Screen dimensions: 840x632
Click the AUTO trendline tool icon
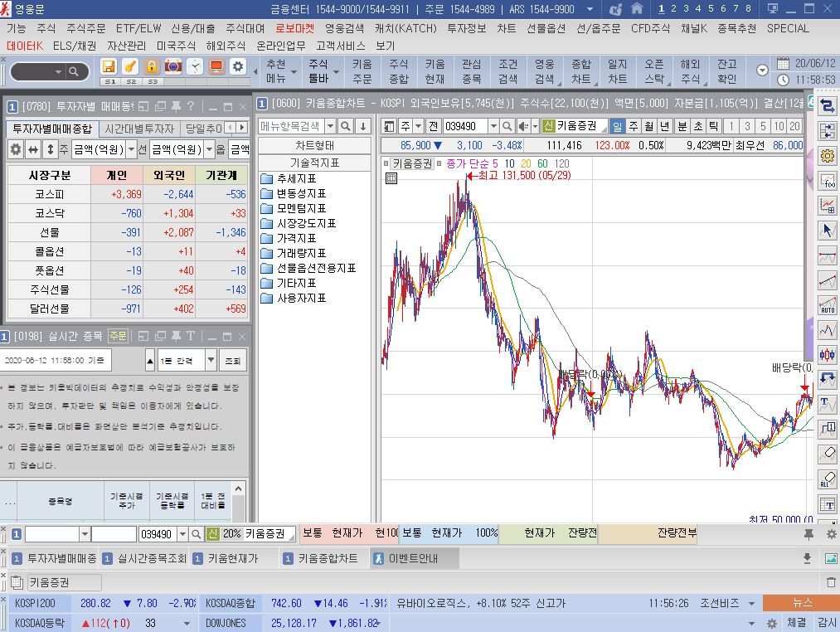coord(828,305)
